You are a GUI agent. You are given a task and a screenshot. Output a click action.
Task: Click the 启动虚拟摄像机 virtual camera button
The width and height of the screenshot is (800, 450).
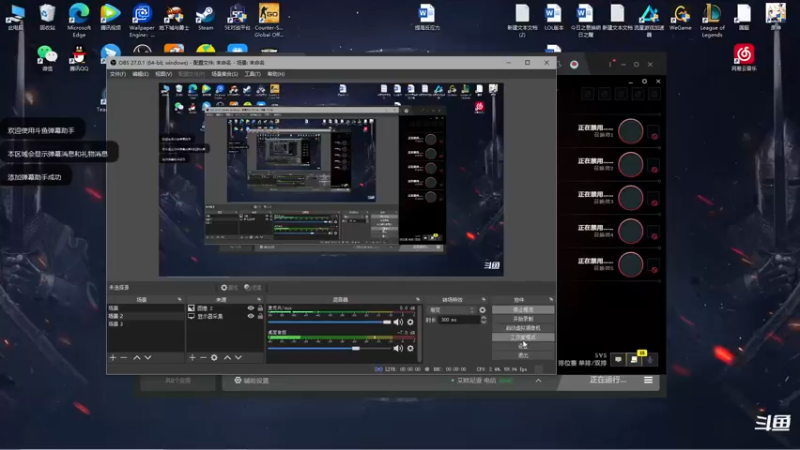click(523, 328)
